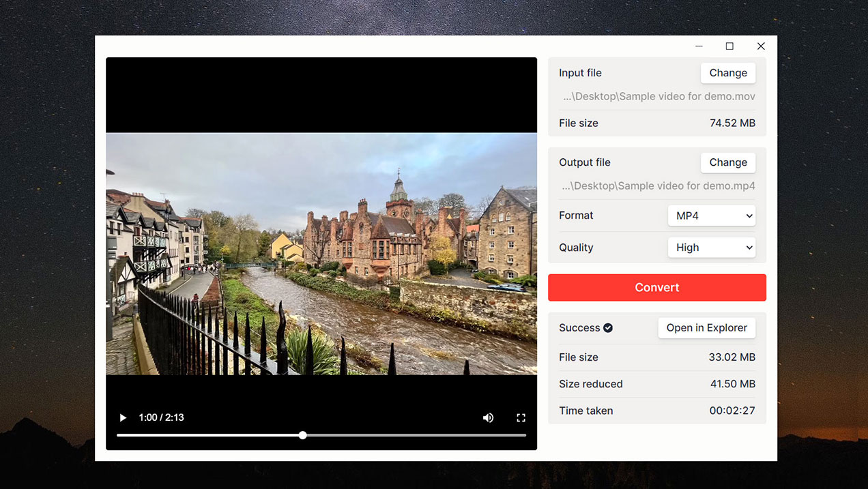Click the input path Sample video for demo.mov
Viewport: 868px width, 489px height.
pyautogui.click(x=659, y=96)
